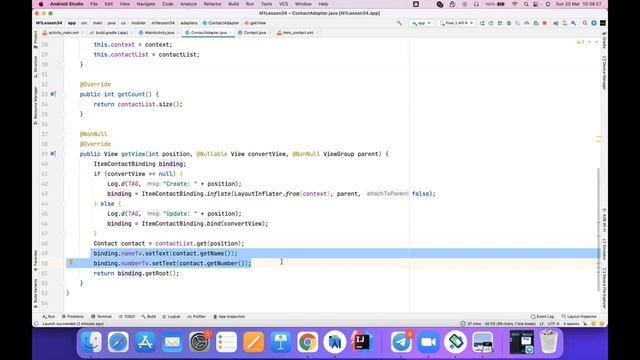Open the Refactor menu

(x=212, y=4)
